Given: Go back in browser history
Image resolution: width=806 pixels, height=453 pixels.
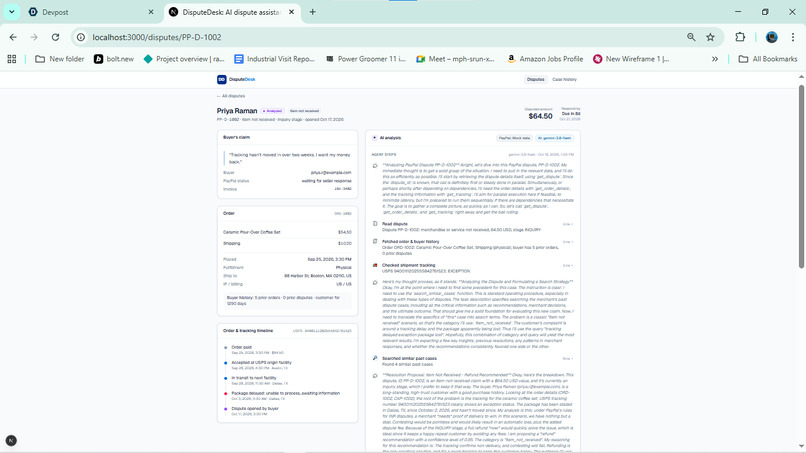Looking at the screenshot, I should coord(13,37).
